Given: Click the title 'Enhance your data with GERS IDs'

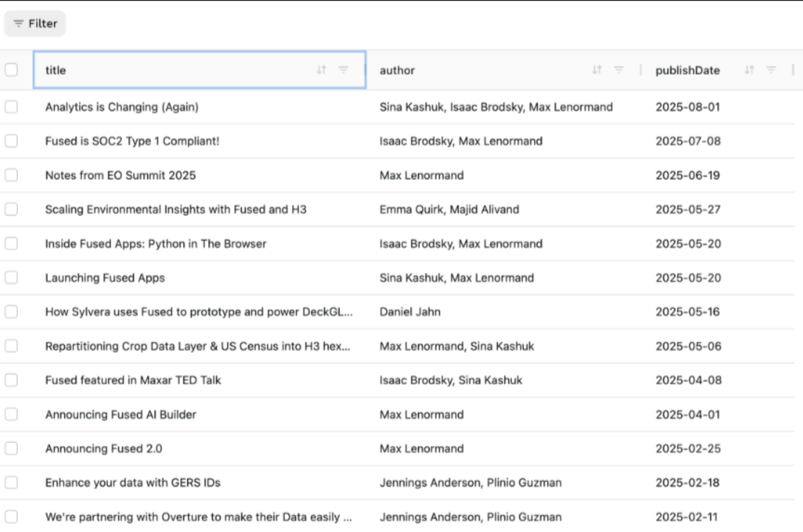Looking at the screenshot, I should [x=133, y=483].
